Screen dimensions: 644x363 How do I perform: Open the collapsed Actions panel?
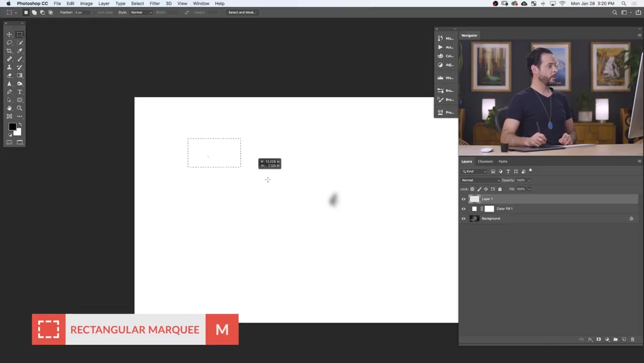pyautogui.click(x=445, y=47)
